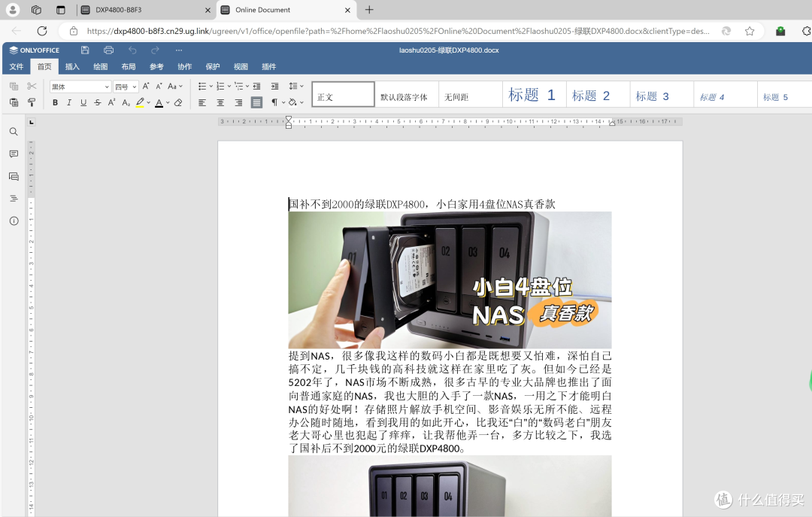Toggle nonprinting characters pilcrow
The height and width of the screenshot is (517, 812).
[274, 102]
